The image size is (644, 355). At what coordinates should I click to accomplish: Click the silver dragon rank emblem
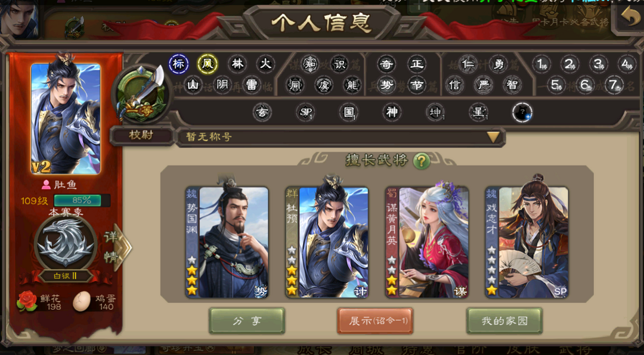(x=66, y=244)
